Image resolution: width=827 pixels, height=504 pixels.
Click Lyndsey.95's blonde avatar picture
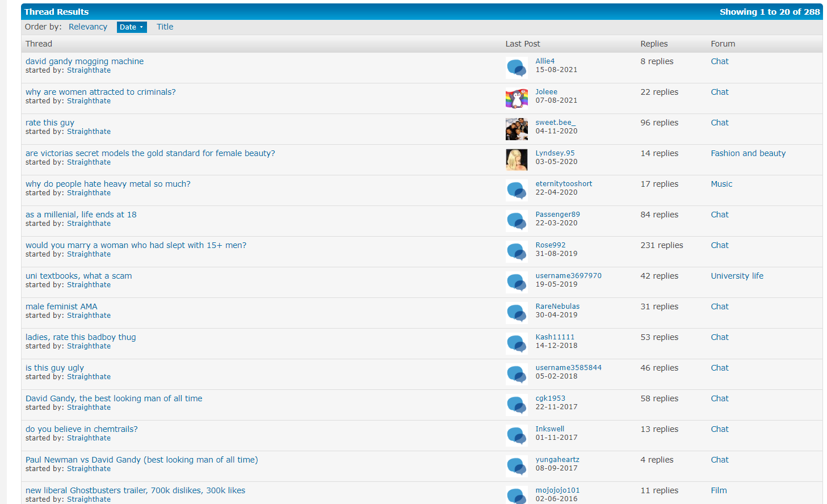[x=517, y=160]
